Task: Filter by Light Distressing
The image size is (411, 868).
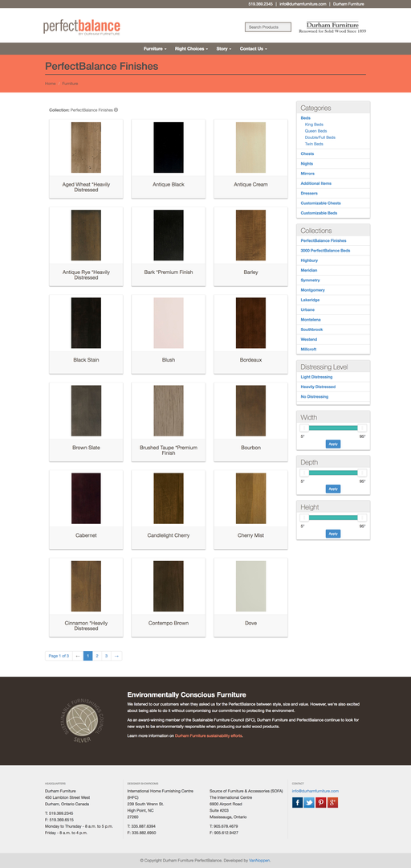Action: point(316,376)
